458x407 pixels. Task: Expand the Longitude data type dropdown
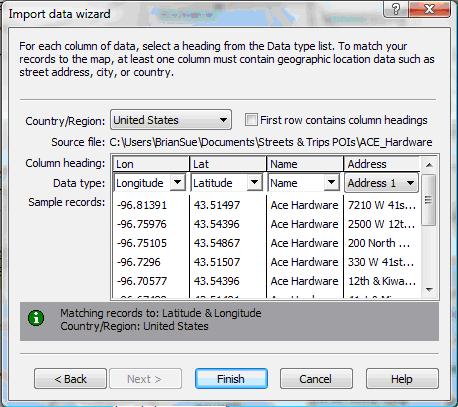click(x=178, y=183)
